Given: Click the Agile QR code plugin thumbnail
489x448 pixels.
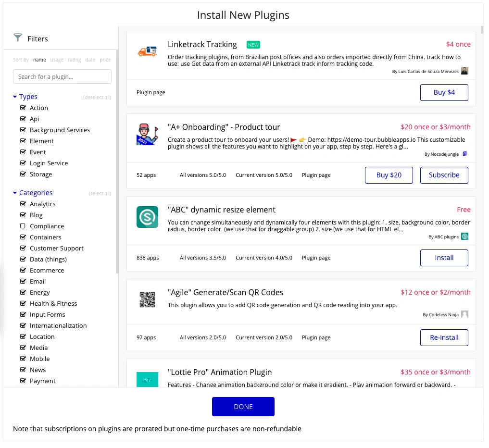Looking at the screenshot, I should point(147,299).
